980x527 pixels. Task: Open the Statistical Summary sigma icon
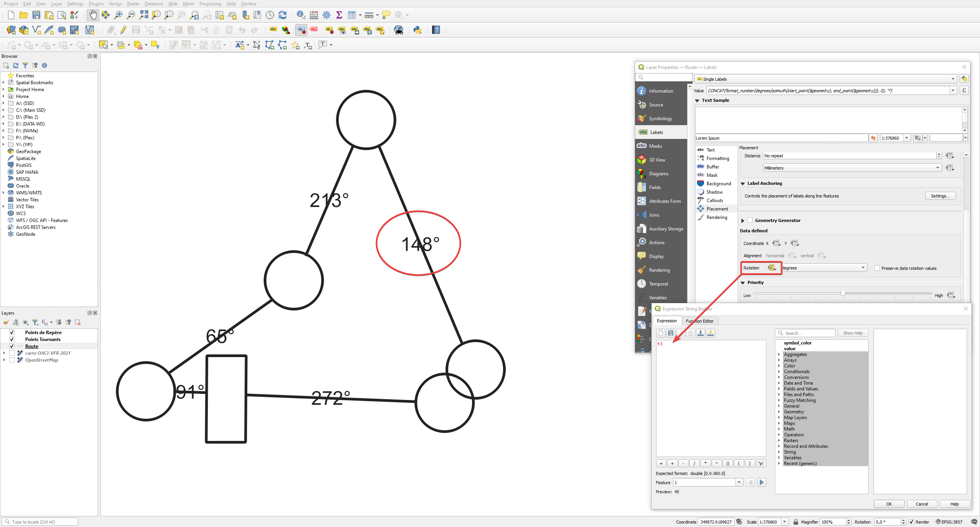point(339,15)
